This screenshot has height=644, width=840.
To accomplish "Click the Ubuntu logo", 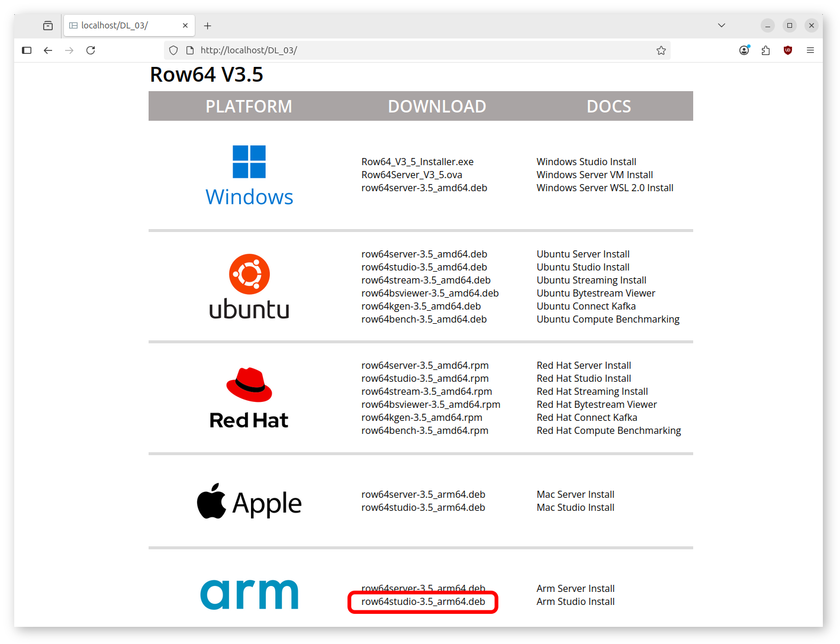I will coord(249,287).
